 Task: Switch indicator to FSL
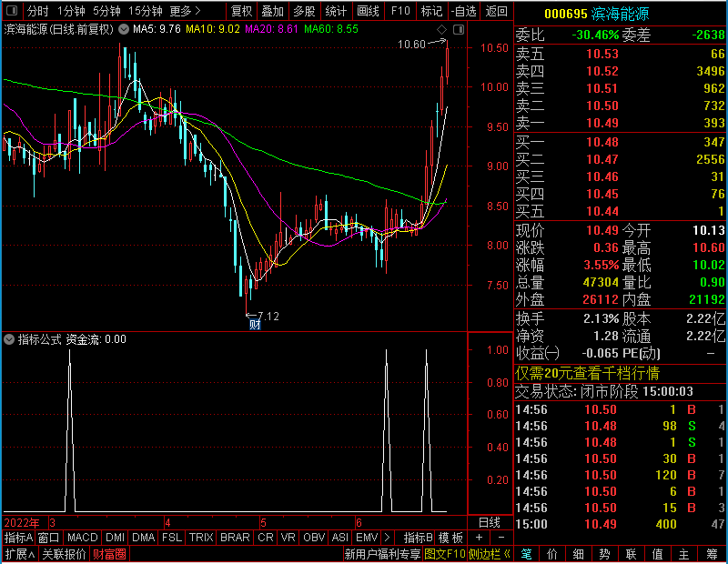172,538
